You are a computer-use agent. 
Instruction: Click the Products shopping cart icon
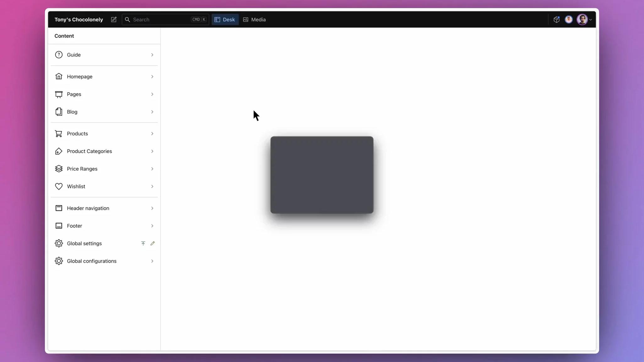pyautogui.click(x=59, y=133)
